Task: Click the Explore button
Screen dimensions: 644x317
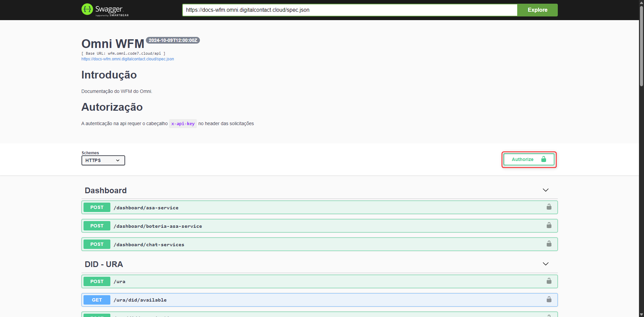Action: (x=537, y=10)
